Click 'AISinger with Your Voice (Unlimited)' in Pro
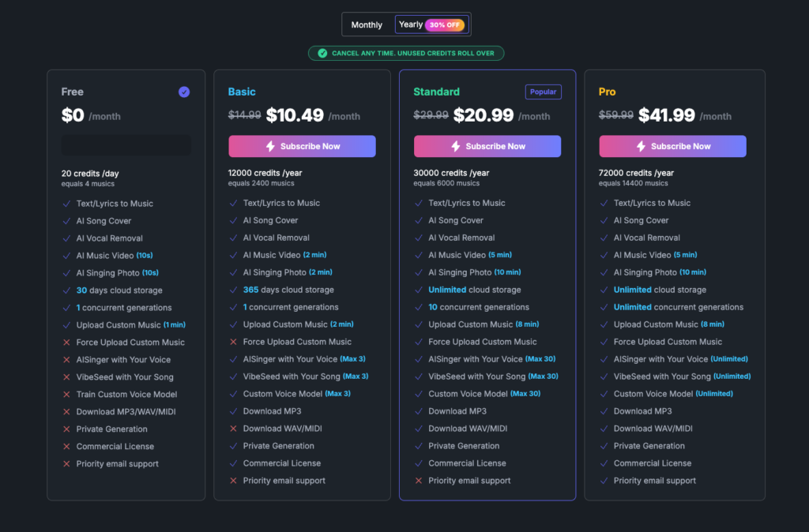Screen dimensions: 809x532 680,359
